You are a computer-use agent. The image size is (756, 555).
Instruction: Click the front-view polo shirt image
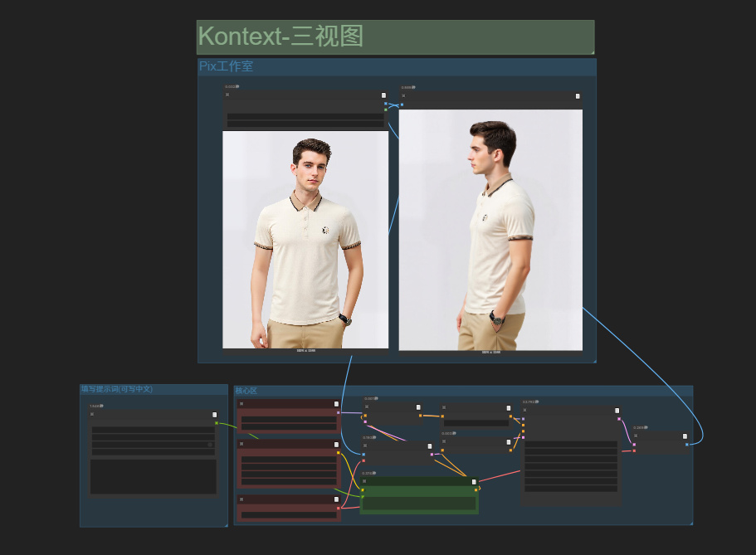(x=305, y=240)
